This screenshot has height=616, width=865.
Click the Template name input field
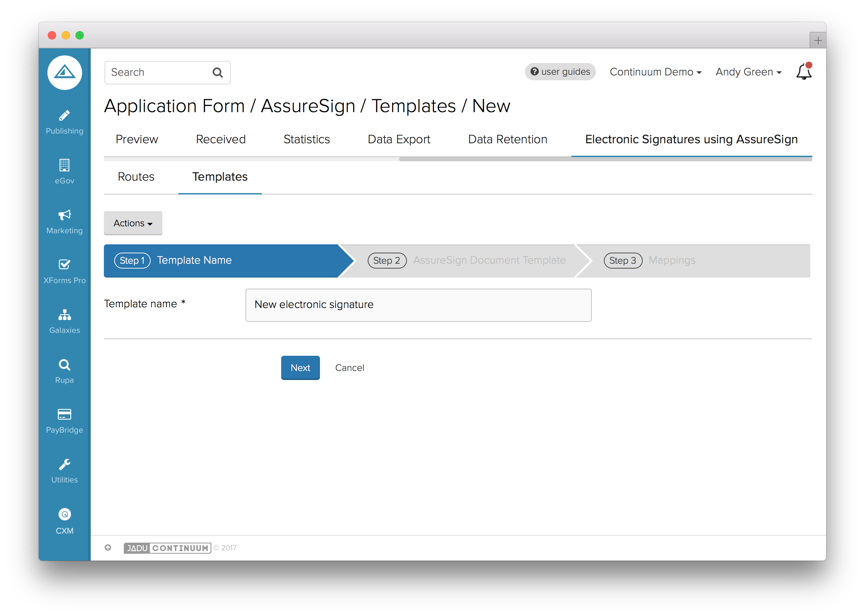click(x=418, y=305)
